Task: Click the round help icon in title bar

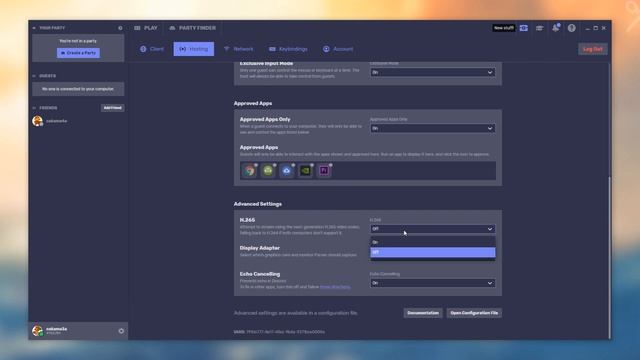Action: pyautogui.click(x=571, y=28)
